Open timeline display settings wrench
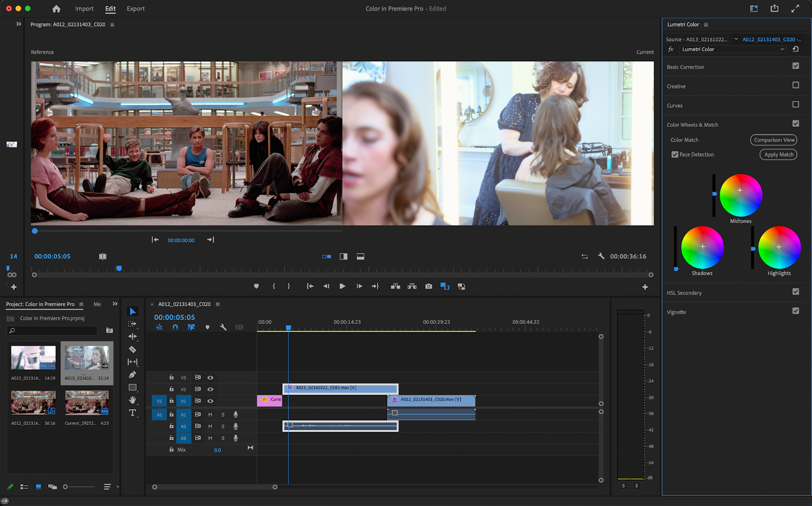812x506 pixels. (223, 328)
